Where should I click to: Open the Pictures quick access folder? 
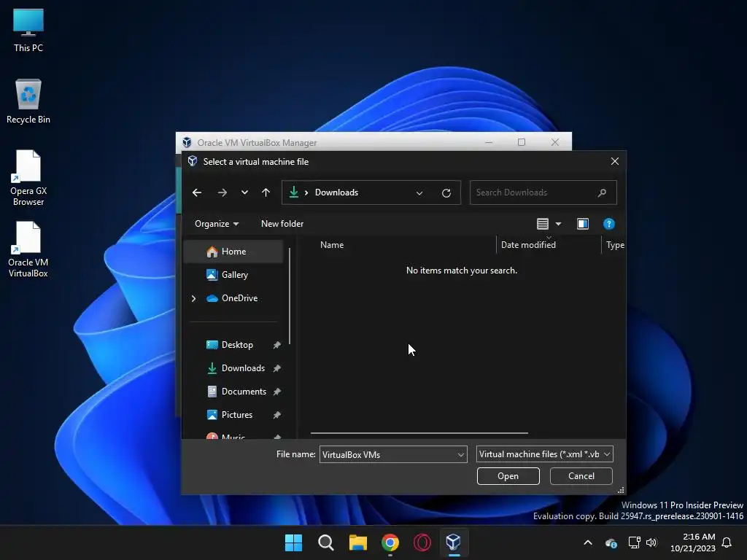237,415
